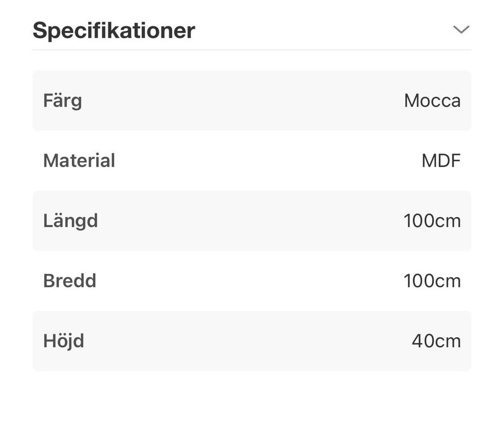
Task: Select the Mocca color value
Action: coord(432,101)
